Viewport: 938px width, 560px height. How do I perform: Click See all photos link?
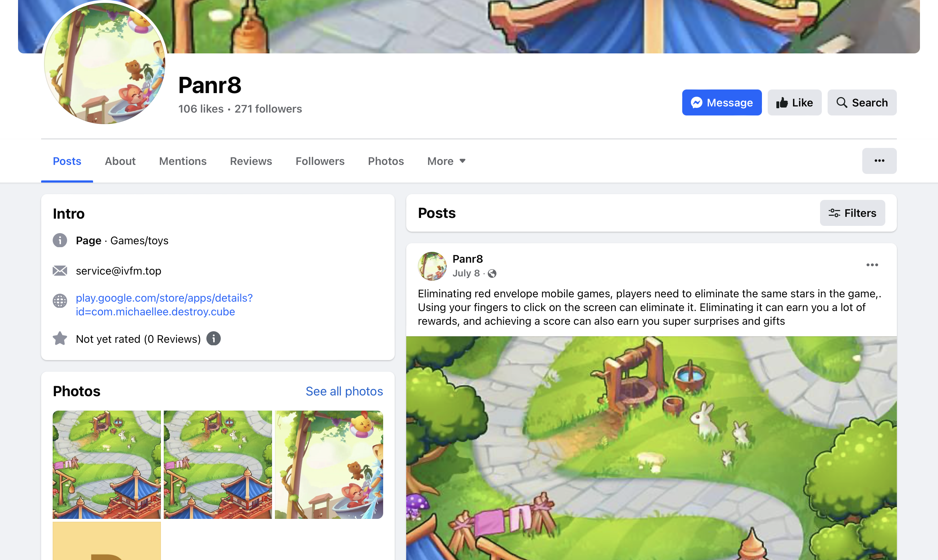click(344, 391)
